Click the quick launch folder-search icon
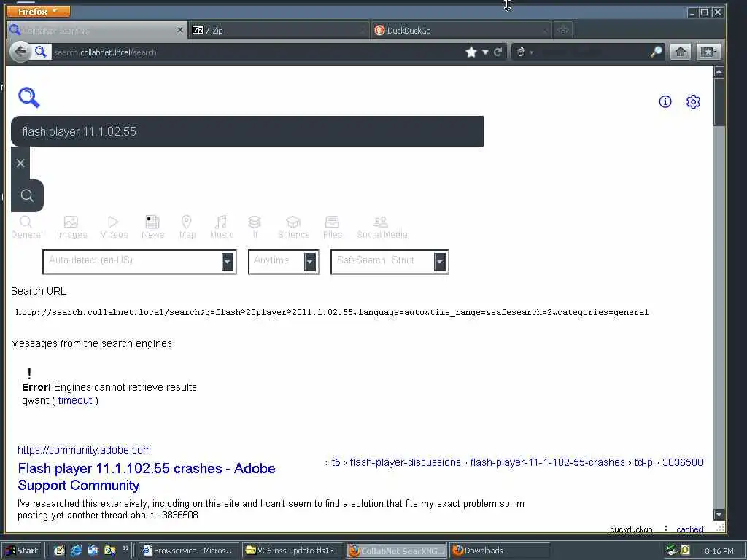Viewport: 747px width, 560px height. pos(109,551)
